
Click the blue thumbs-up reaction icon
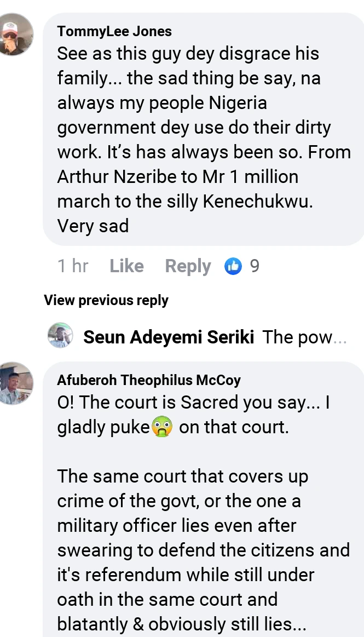coord(233,266)
